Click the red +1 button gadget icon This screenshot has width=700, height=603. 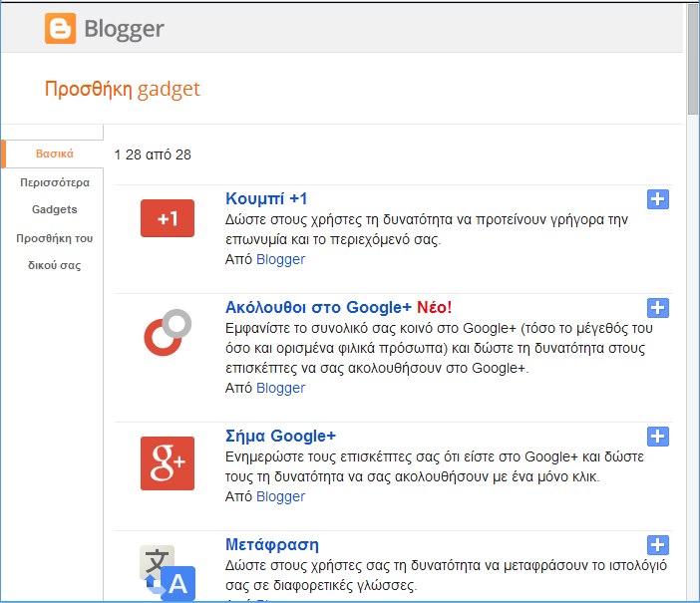coord(168,218)
